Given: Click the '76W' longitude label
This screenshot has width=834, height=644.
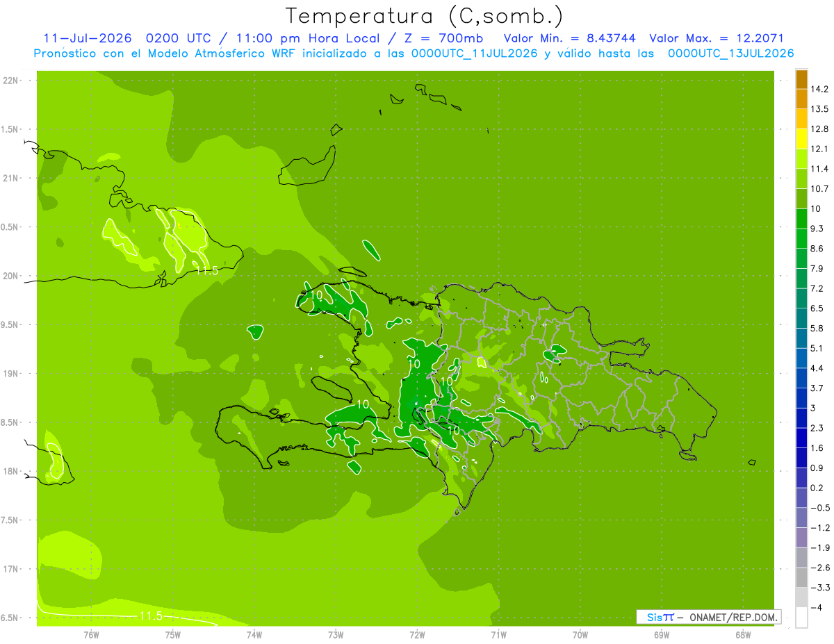Looking at the screenshot, I should click(x=91, y=635).
